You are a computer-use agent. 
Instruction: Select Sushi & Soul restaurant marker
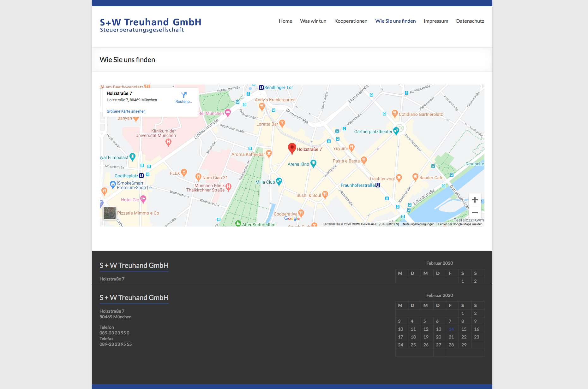[x=325, y=195]
